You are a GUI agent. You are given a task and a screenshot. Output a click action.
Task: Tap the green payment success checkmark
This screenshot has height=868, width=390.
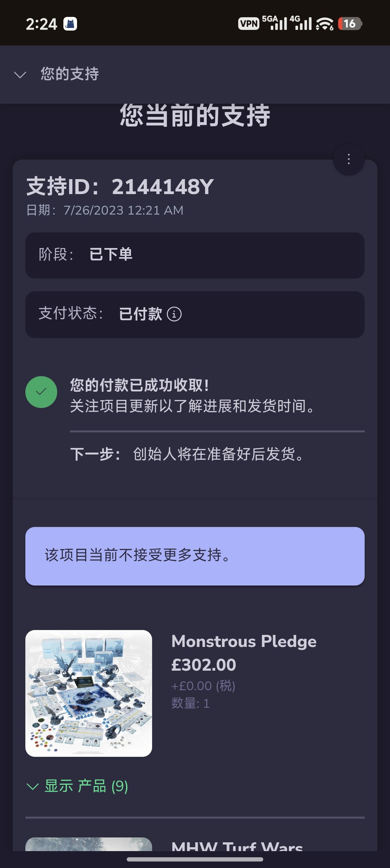pyautogui.click(x=41, y=392)
